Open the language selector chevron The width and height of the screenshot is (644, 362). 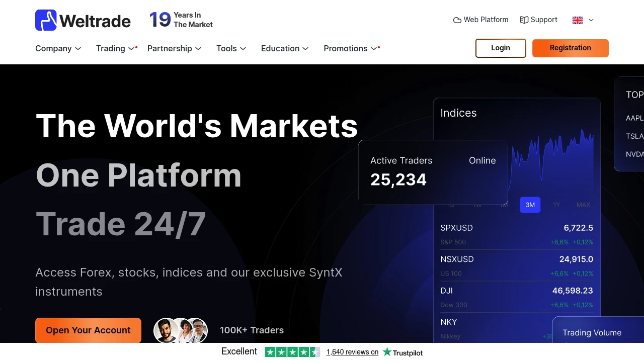591,20
